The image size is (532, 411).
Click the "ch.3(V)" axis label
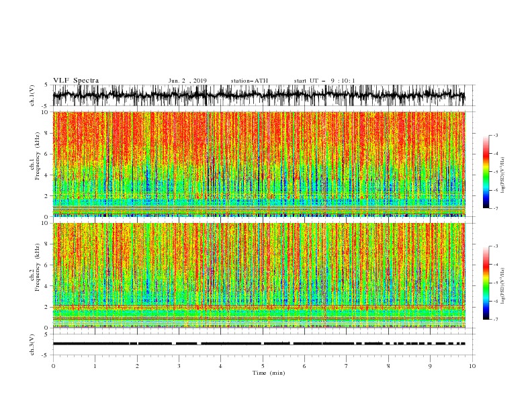click(x=32, y=345)
